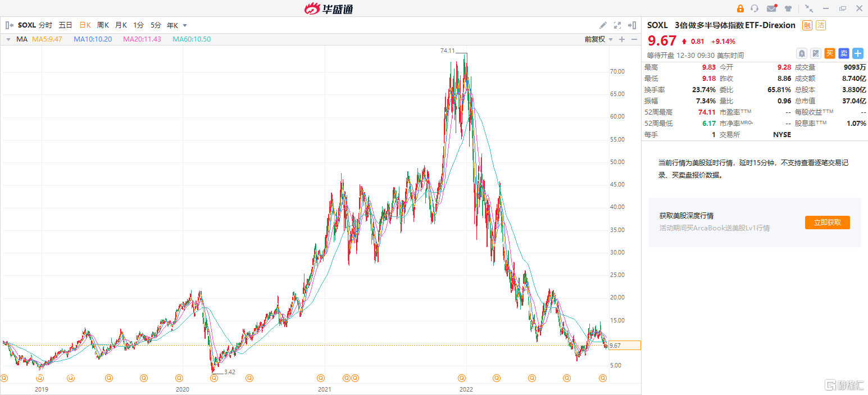This screenshot has height=395, width=868.
Task: Select the 月K monthly chart tab
Action: coord(121,25)
